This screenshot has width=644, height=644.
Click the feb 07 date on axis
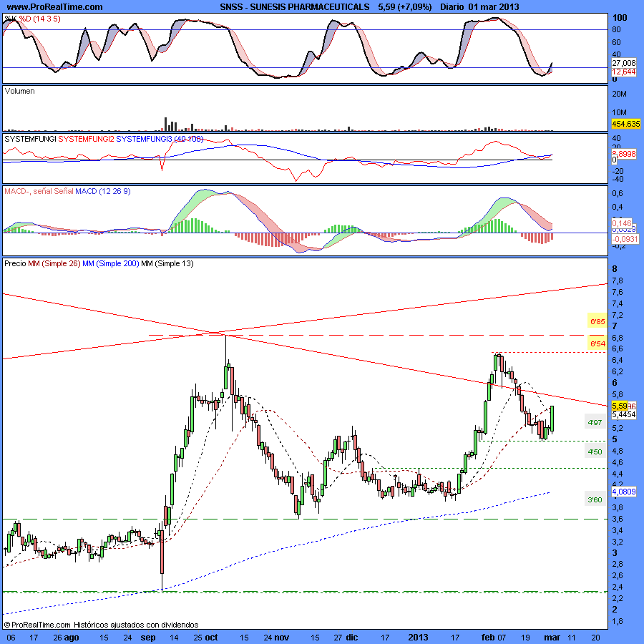coord(494,638)
